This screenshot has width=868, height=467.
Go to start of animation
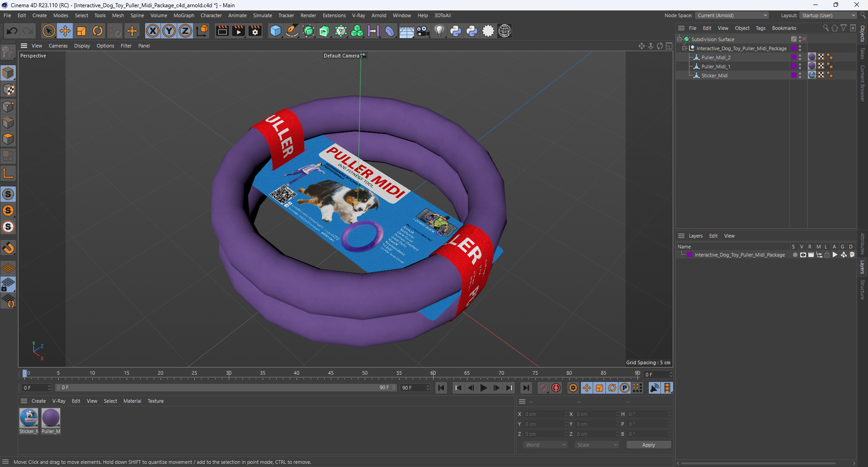tap(441, 388)
